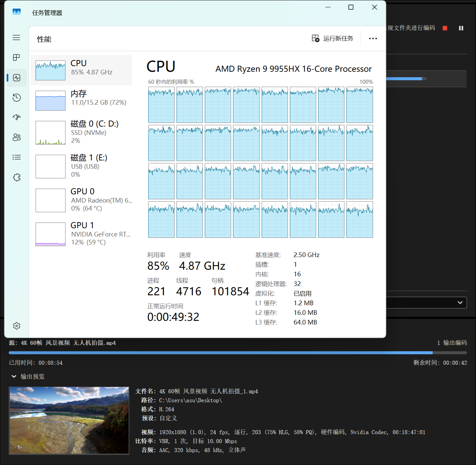Open the Services page icon
The image size is (476, 465).
pyautogui.click(x=16, y=177)
